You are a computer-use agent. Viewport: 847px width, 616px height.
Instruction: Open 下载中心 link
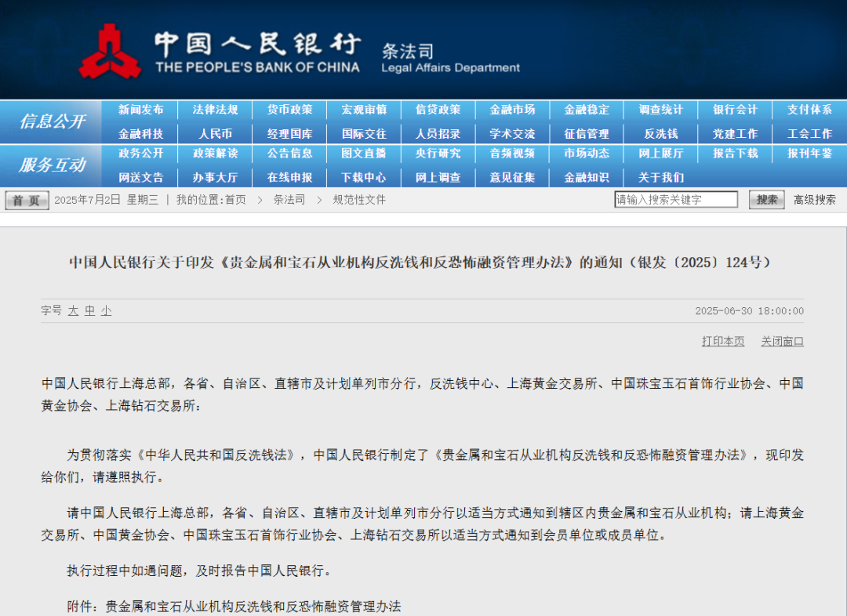point(364,177)
